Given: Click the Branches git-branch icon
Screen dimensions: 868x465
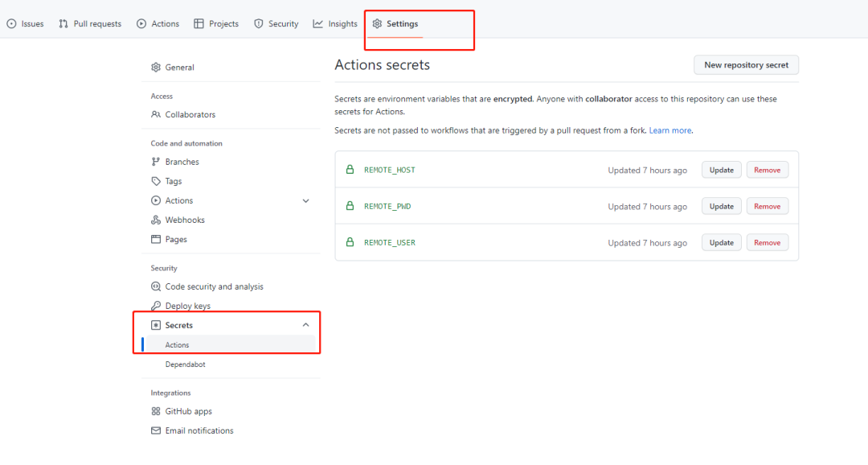Looking at the screenshot, I should 156,162.
